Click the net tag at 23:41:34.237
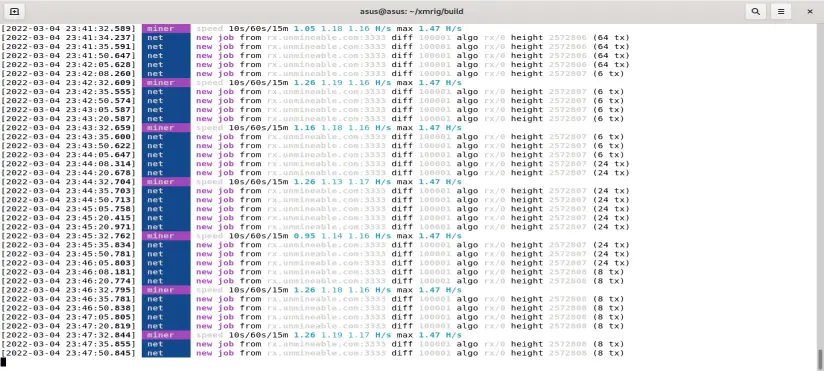Viewport: 824px width, 371px height. [166, 37]
